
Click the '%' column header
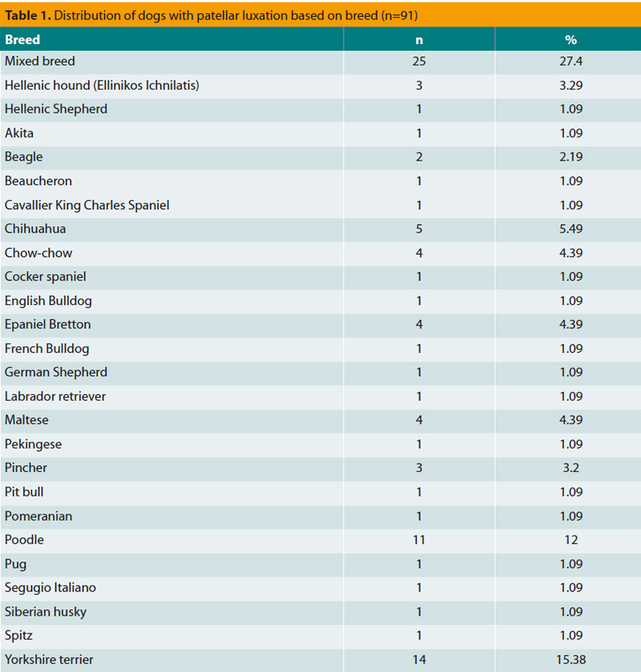[571, 40]
